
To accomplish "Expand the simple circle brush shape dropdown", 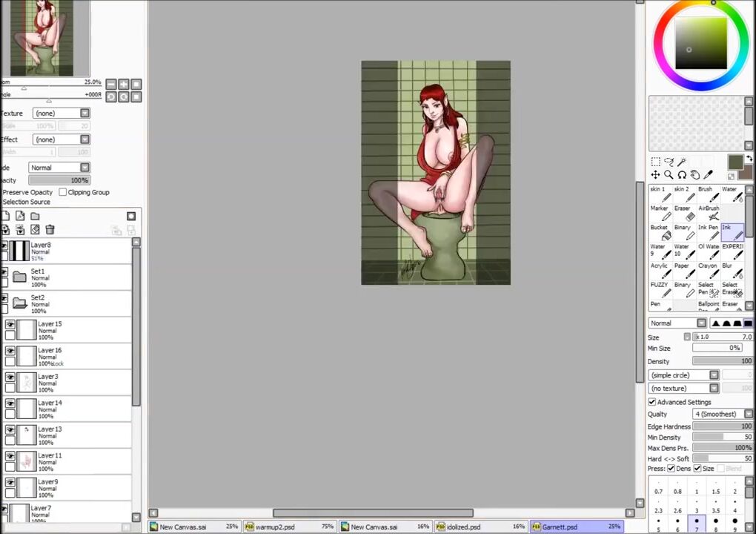I will click(x=683, y=375).
